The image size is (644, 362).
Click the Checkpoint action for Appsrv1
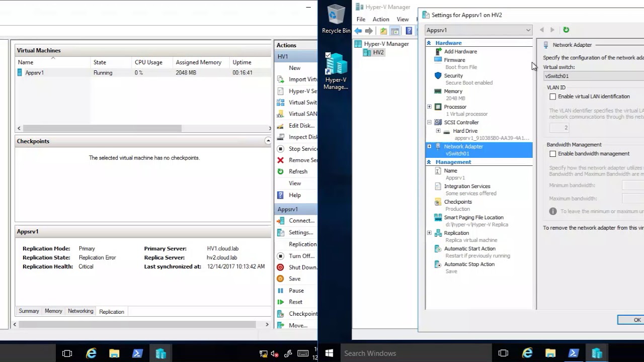tap(297, 314)
